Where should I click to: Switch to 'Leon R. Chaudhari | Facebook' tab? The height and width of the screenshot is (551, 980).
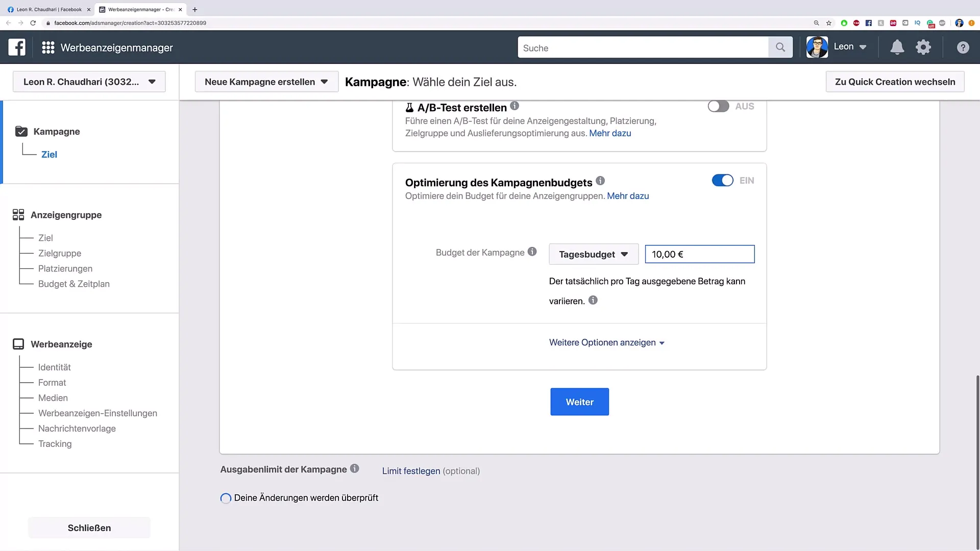click(47, 9)
